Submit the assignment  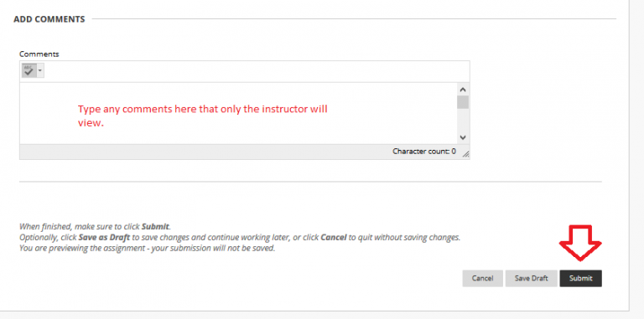click(x=581, y=278)
